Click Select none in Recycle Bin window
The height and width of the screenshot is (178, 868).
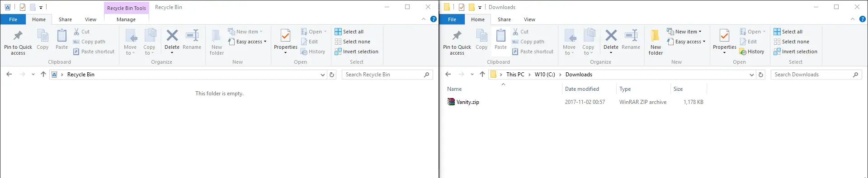click(352, 42)
